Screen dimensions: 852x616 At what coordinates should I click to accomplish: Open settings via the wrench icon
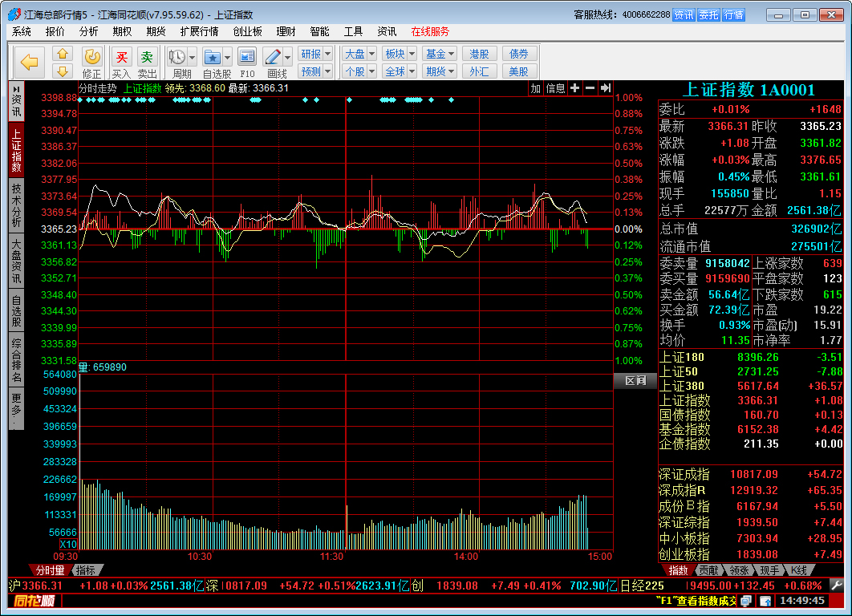tap(837, 586)
